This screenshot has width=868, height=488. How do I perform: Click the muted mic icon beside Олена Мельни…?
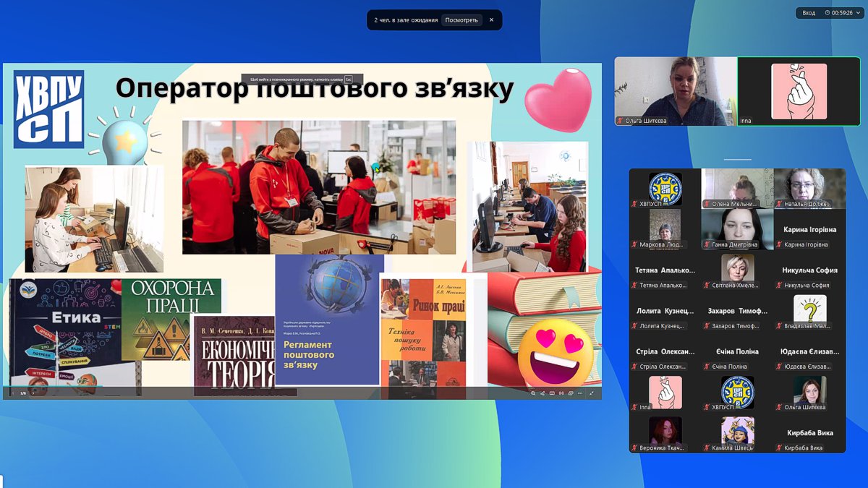707,204
